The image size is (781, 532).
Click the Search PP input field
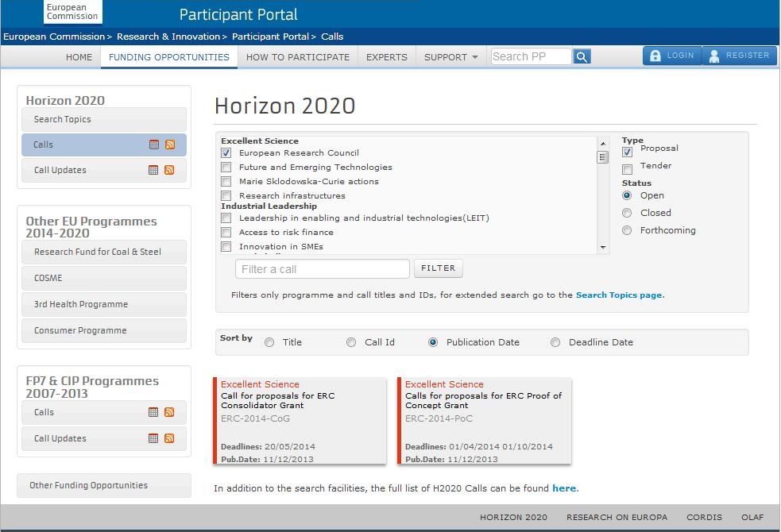point(531,56)
